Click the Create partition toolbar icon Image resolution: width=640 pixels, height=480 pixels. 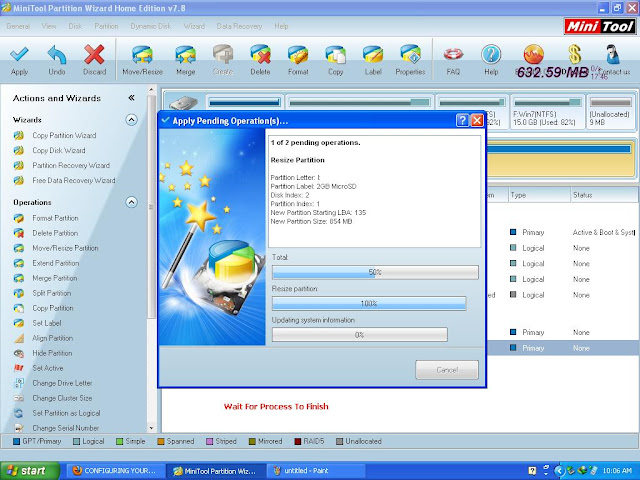223,55
